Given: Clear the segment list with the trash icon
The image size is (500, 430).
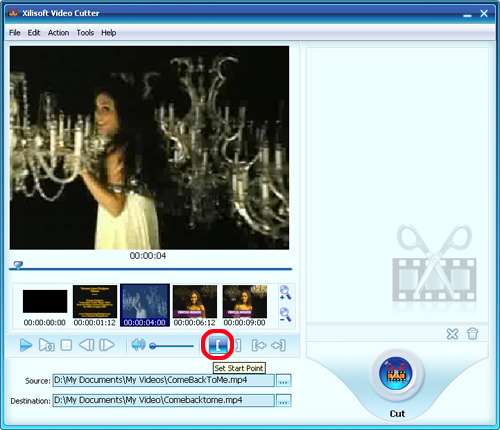Looking at the screenshot, I should tap(472, 334).
